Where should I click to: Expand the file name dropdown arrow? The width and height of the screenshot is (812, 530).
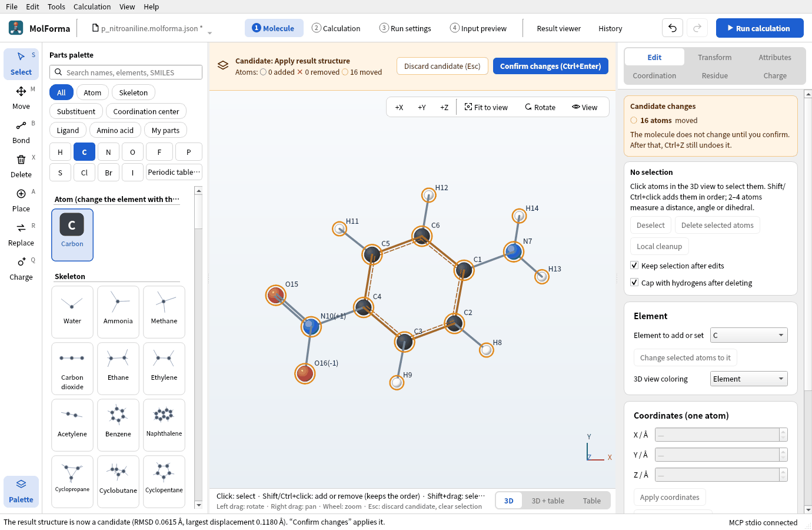pos(209,32)
